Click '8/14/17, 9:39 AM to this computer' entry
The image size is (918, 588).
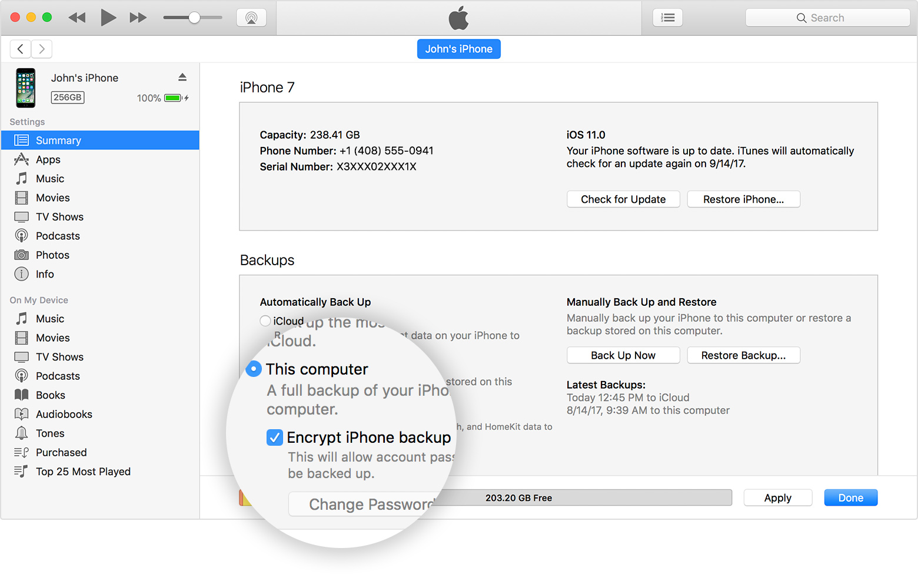tap(648, 410)
